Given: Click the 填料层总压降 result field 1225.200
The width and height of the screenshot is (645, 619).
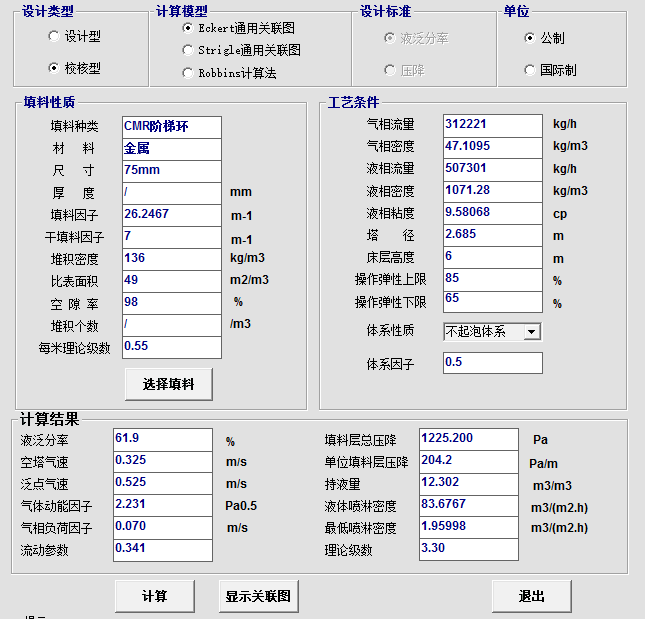Looking at the screenshot, I should [469, 439].
